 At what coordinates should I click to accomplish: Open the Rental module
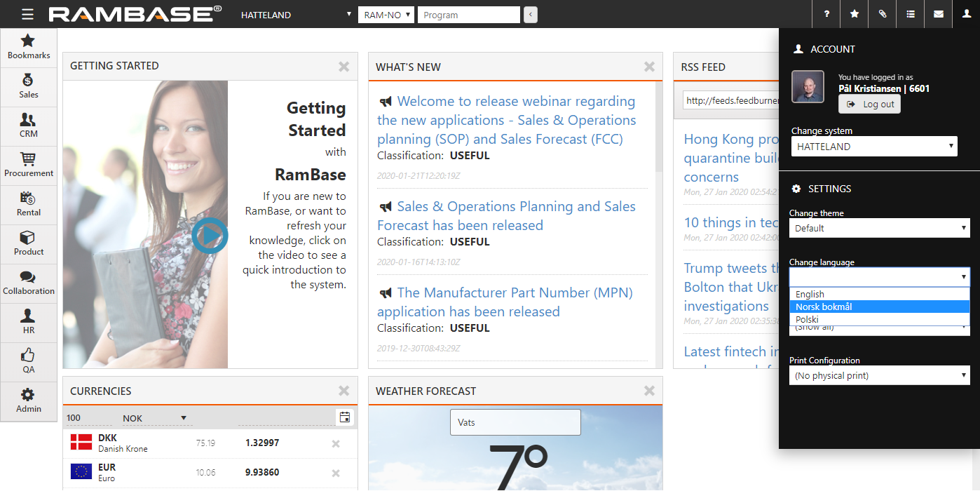[29, 205]
